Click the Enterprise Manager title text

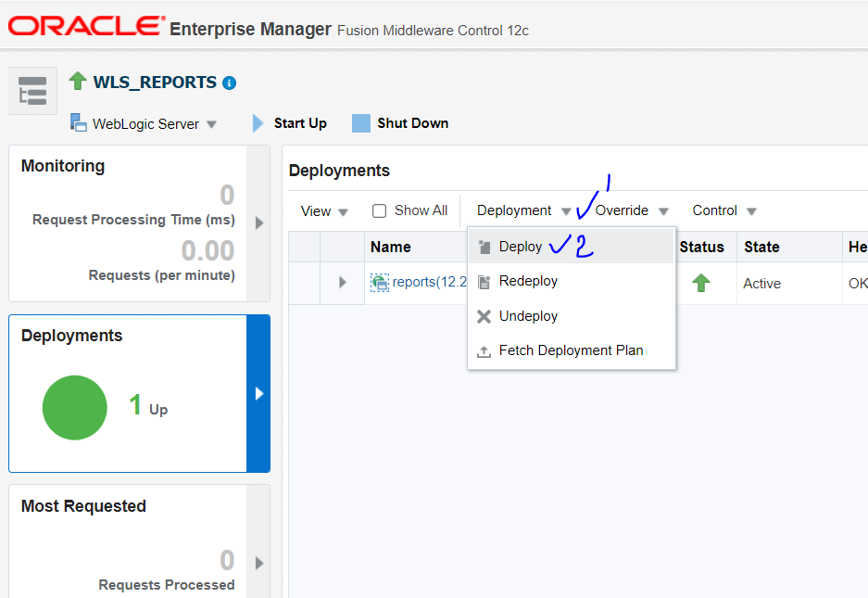[250, 29]
